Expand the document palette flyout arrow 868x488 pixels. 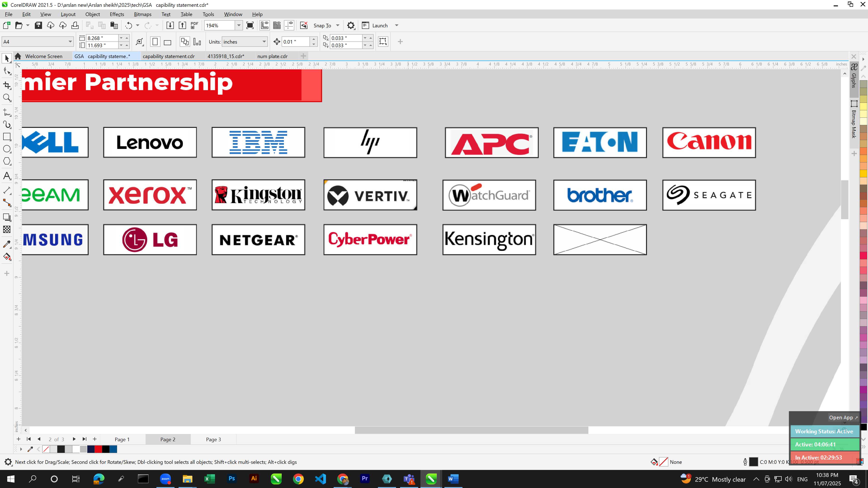pos(21,449)
